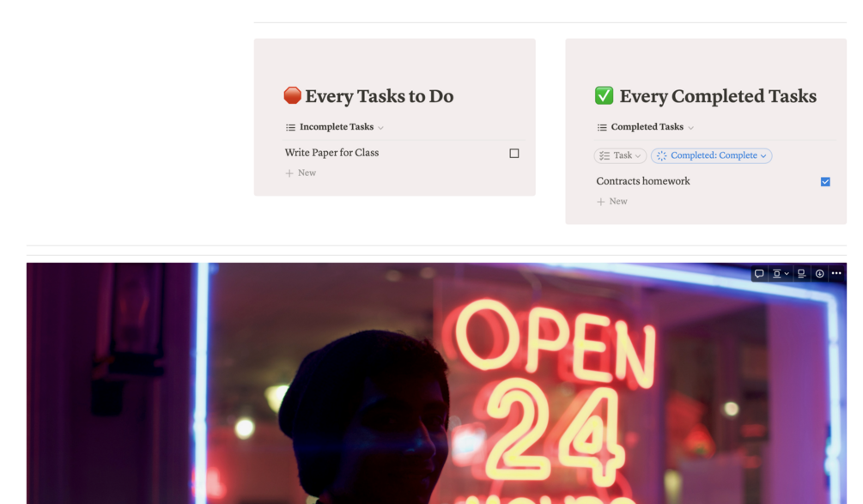Click the Completed Tasks list view icon
Image resolution: width=863 pixels, height=504 pixels.
pos(602,127)
